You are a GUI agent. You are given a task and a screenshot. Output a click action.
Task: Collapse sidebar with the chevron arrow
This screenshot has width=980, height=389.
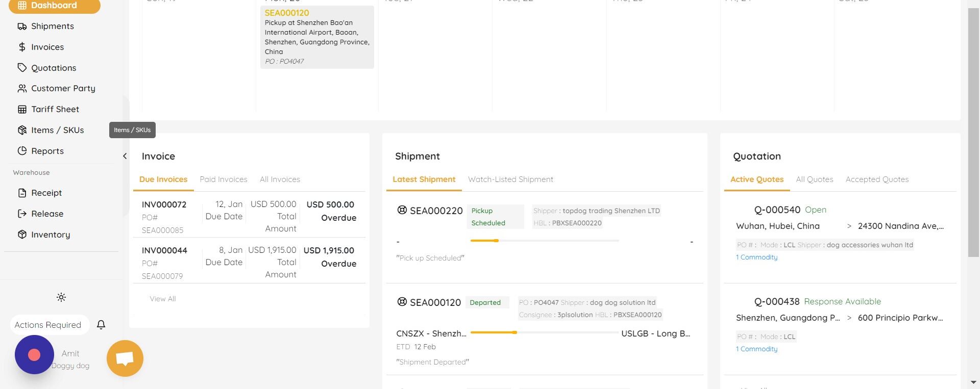pos(125,156)
